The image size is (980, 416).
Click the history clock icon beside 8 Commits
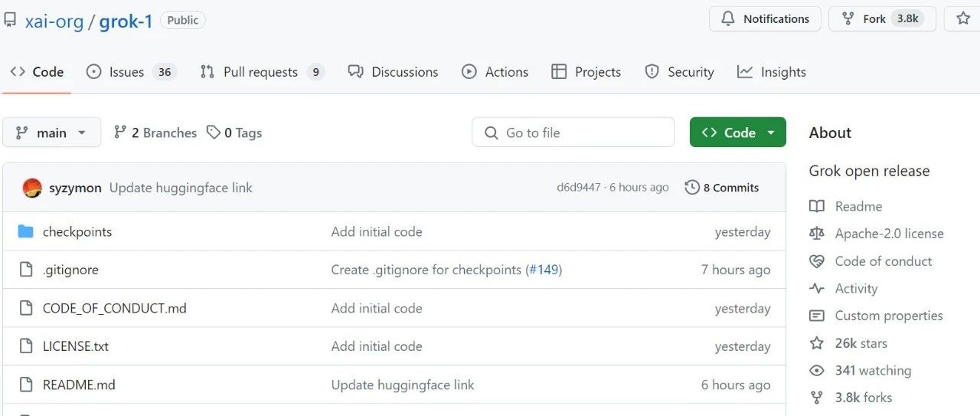pos(692,188)
